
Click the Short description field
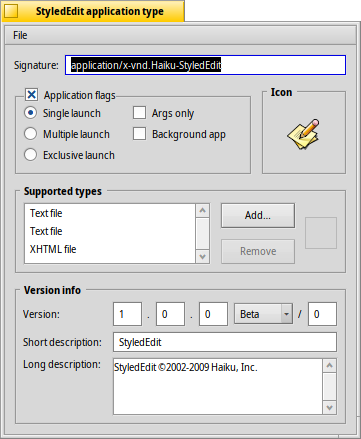[225, 342]
